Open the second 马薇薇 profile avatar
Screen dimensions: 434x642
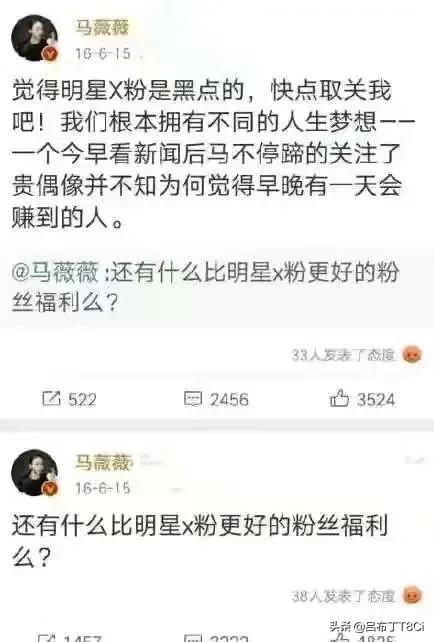(x=34, y=472)
